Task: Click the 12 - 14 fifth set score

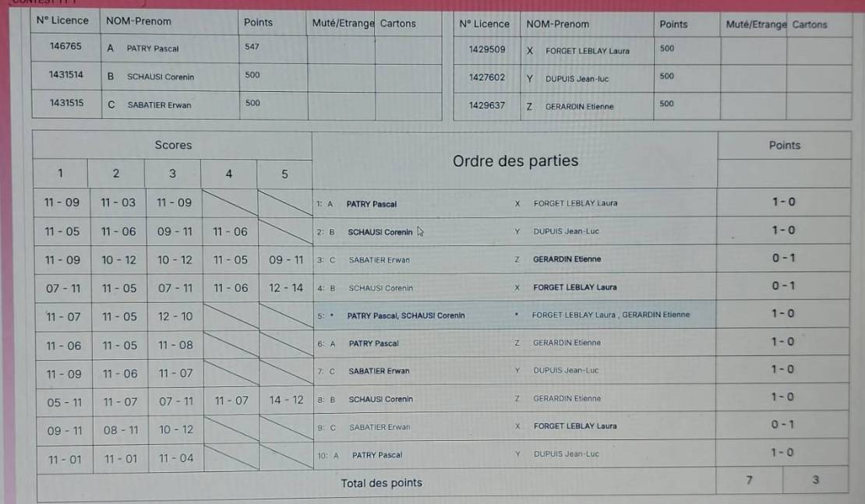Action: (x=286, y=288)
